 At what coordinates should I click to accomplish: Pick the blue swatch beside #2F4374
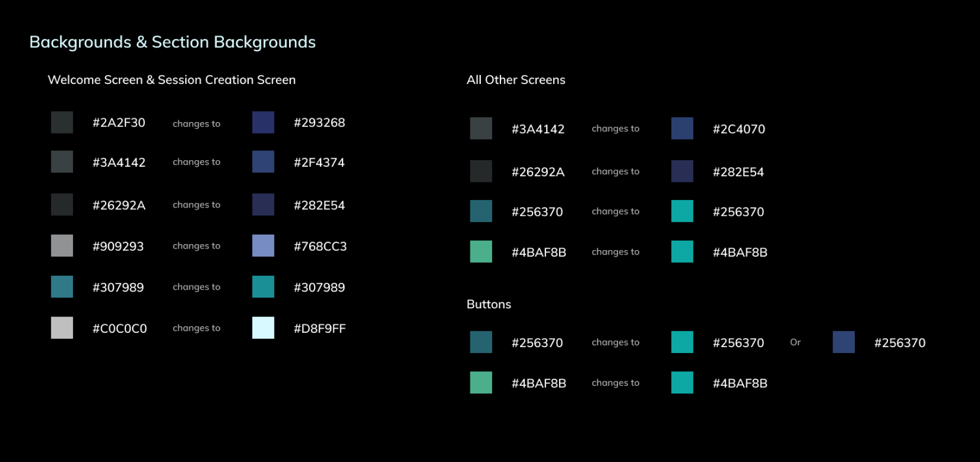263,162
